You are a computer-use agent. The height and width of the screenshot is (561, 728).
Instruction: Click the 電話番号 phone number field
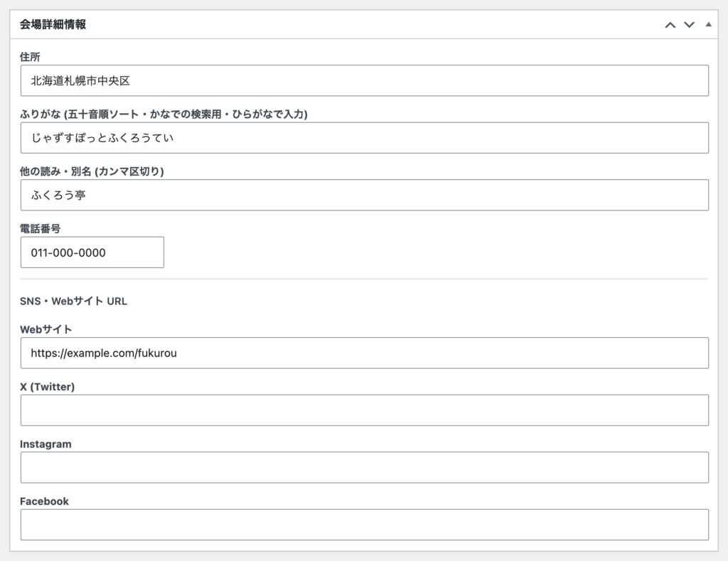(x=92, y=252)
